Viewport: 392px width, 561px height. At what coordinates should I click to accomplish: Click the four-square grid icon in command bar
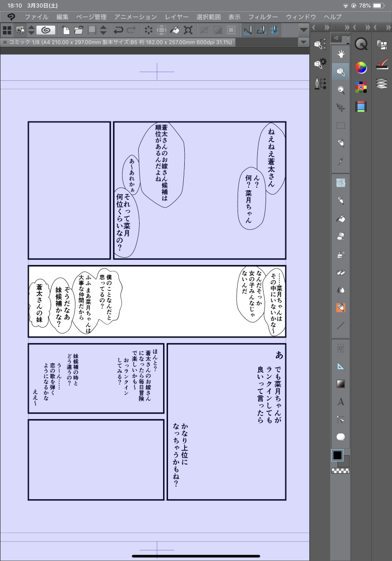7,30
